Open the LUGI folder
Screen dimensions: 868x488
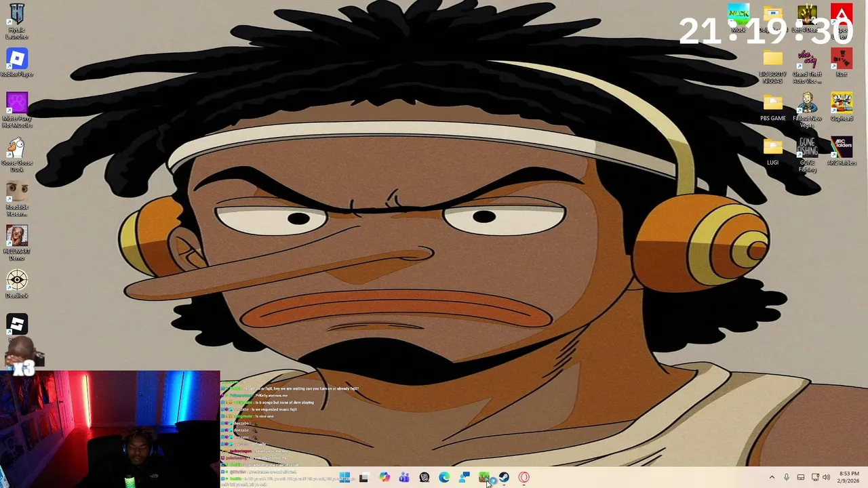pyautogui.click(x=772, y=151)
